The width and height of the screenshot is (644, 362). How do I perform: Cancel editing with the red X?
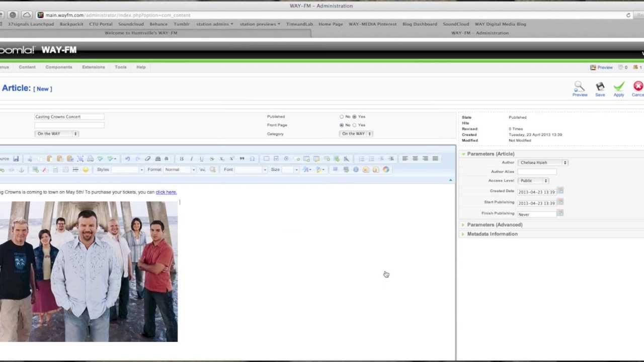638,89
